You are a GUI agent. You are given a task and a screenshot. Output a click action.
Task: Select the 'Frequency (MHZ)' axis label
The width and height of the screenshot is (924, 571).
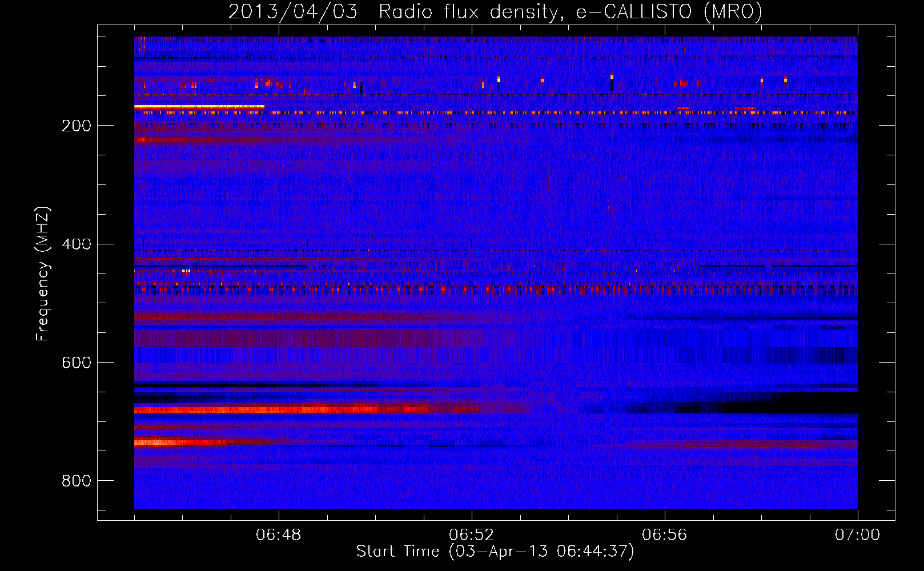[x=42, y=274]
